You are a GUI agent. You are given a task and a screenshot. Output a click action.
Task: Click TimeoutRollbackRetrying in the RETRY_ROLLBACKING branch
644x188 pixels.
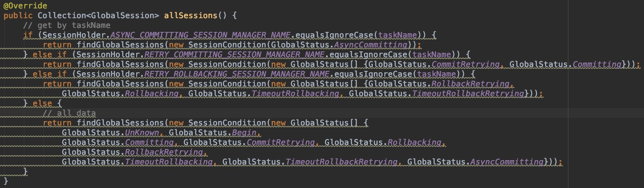point(468,93)
